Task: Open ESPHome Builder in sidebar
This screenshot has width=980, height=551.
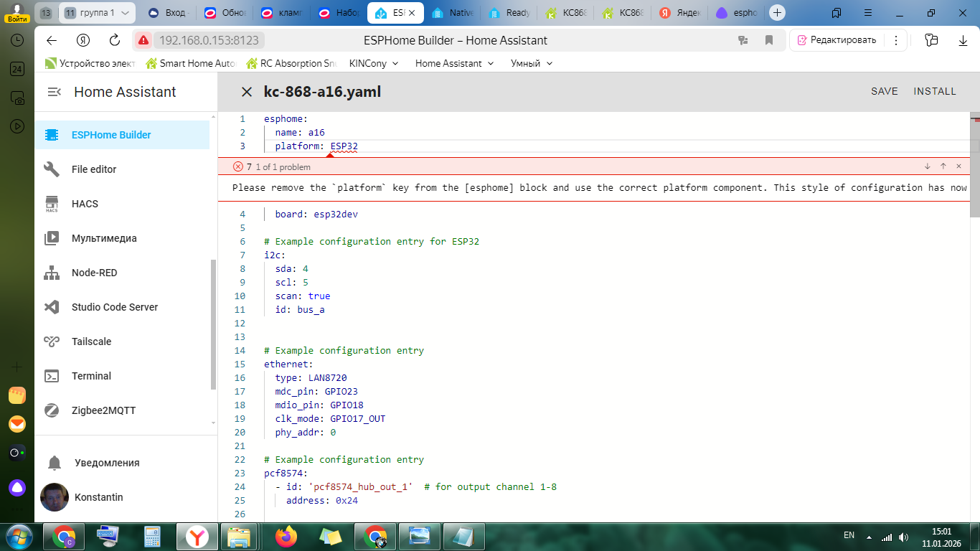Action: coord(111,135)
